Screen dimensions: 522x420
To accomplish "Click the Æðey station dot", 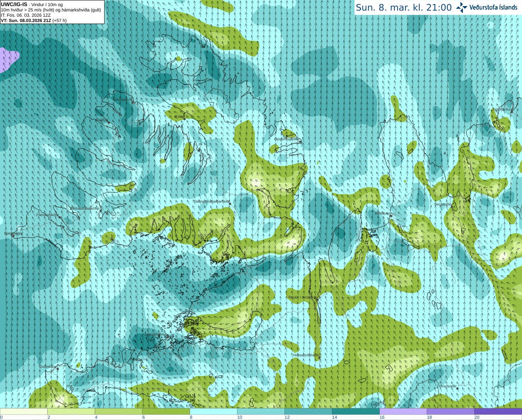I will (184, 119).
